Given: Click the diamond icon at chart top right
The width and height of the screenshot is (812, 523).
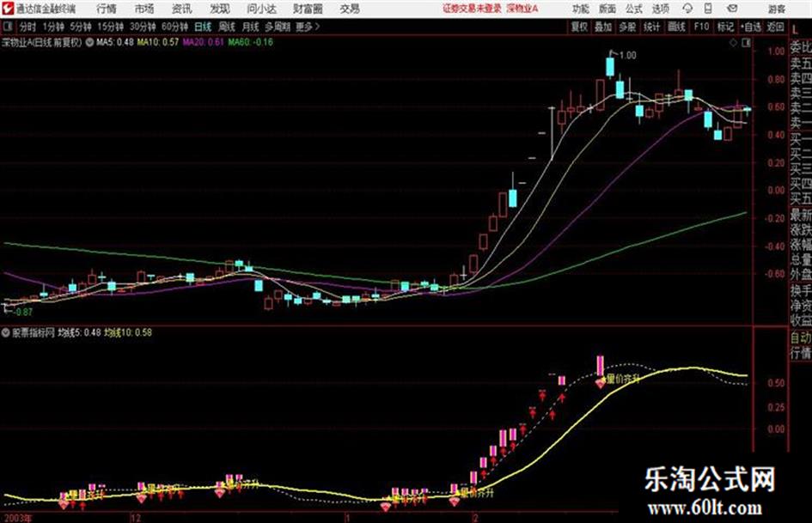Looking at the screenshot, I should click(x=733, y=43).
